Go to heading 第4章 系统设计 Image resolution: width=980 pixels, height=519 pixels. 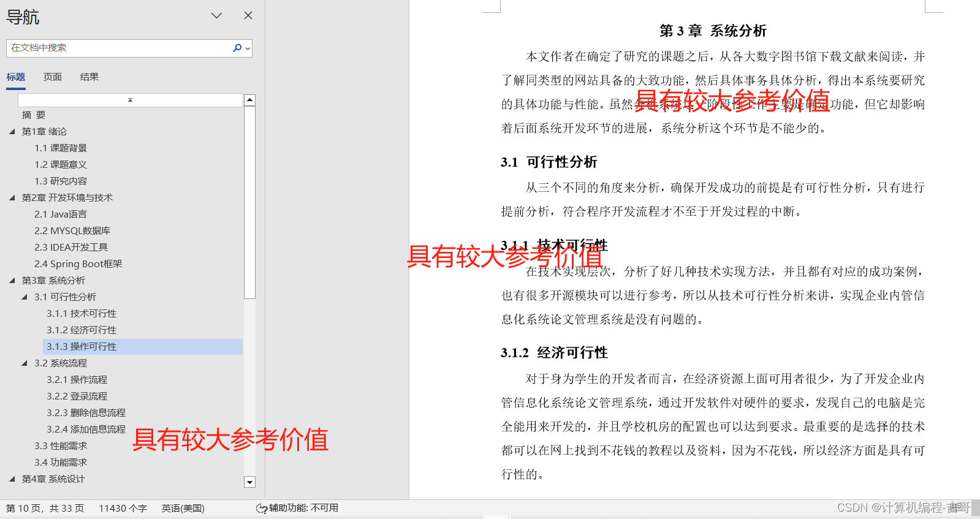(53, 479)
